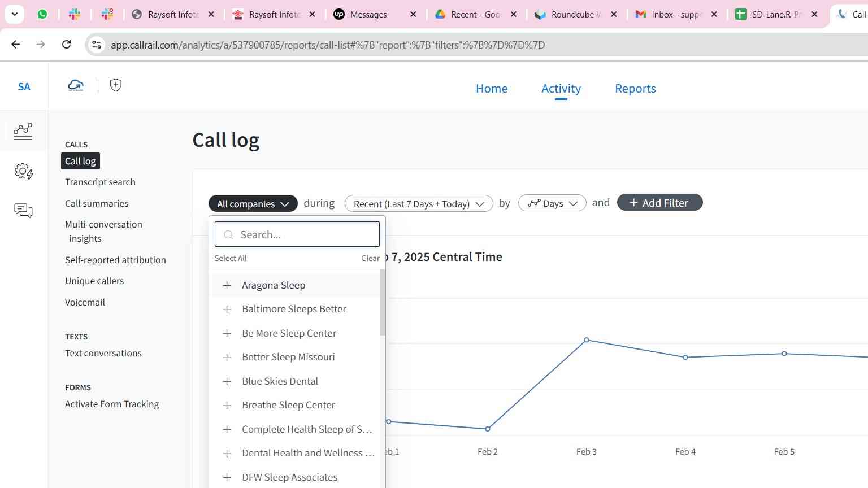Click Select All in company list
This screenshot has width=868, height=488.
[231, 258]
